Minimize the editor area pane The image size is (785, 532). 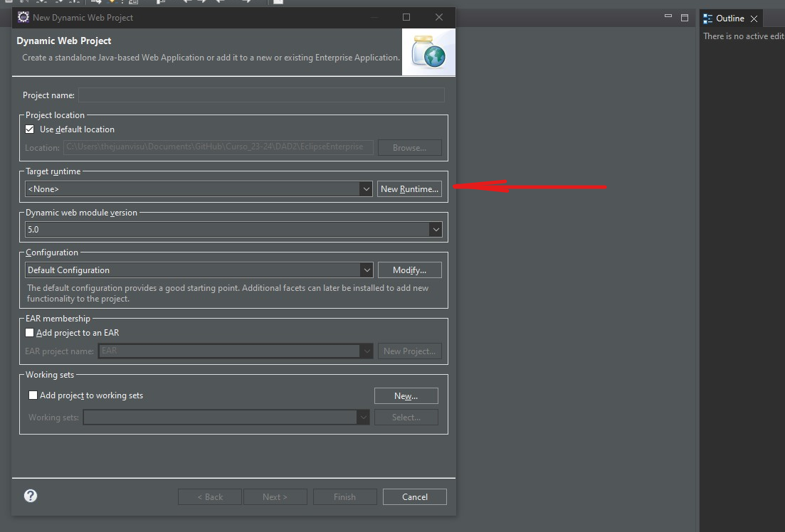668,18
